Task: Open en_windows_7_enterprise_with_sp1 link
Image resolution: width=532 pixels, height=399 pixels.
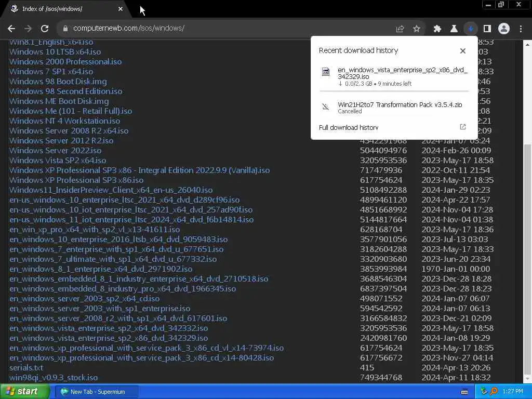Action: point(116,249)
